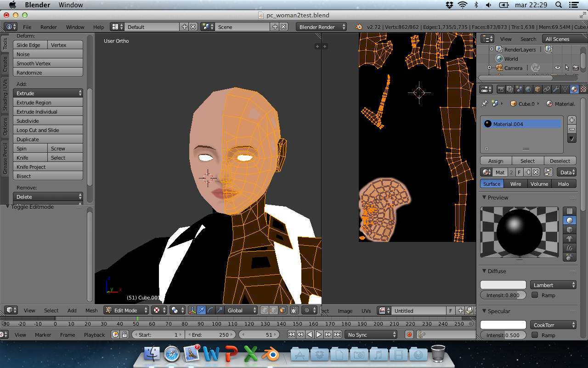Enable the Specular Ramp checkbox
Image resolution: width=588 pixels, height=368 pixels.
click(x=535, y=335)
